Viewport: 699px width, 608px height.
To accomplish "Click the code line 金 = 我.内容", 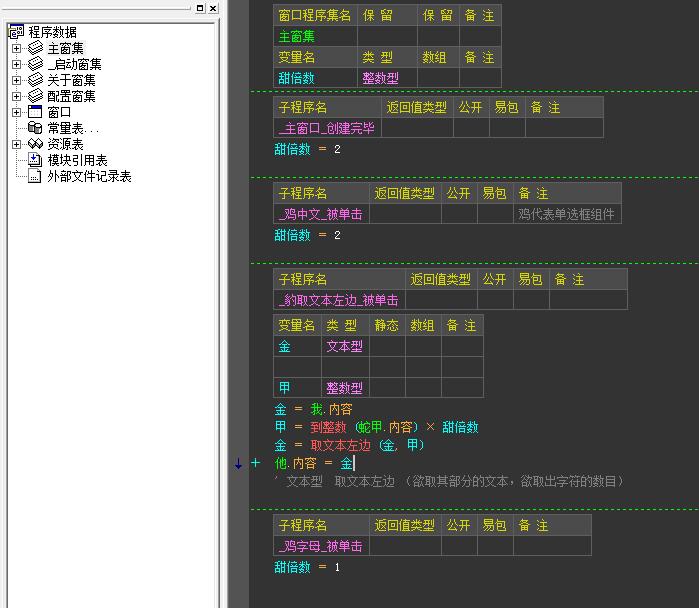I will click(313, 410).
